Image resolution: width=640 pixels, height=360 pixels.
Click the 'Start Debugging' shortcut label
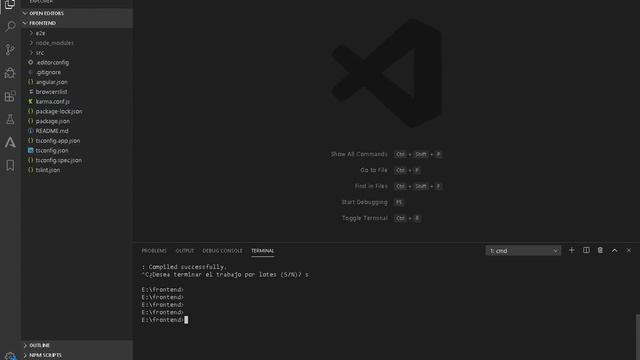(364, 202)
